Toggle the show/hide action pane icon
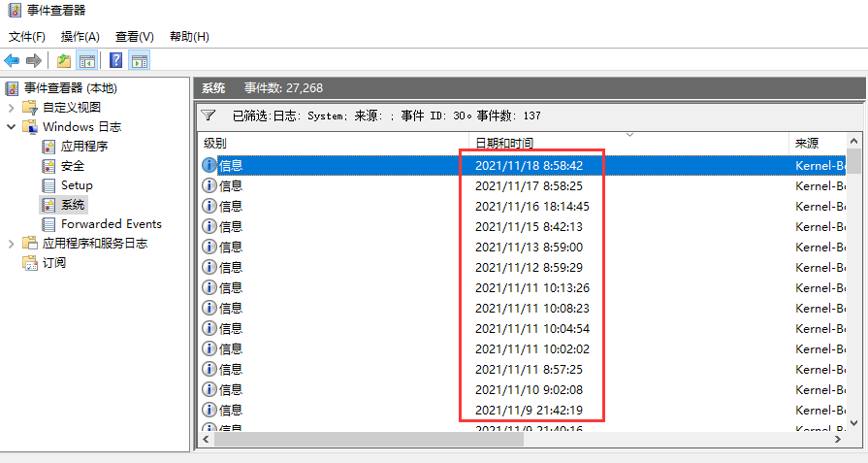 tap(140, 61)
